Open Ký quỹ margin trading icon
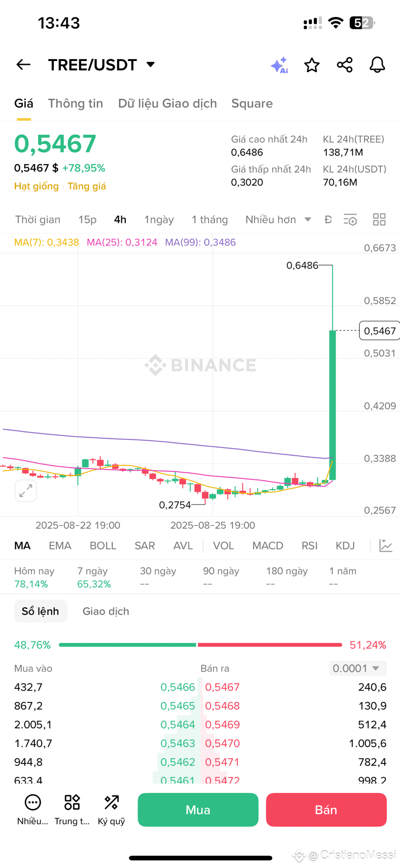 click(111, 810)
